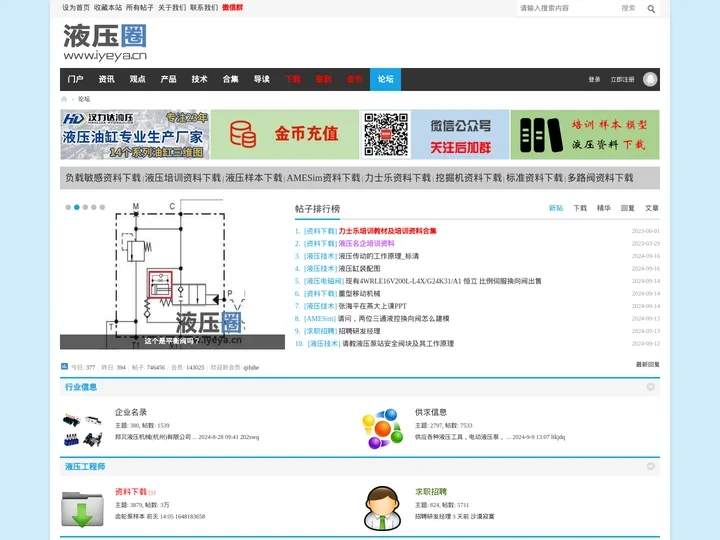
Task: Click the 最新回复 link
Action: [x=647, y=364]
